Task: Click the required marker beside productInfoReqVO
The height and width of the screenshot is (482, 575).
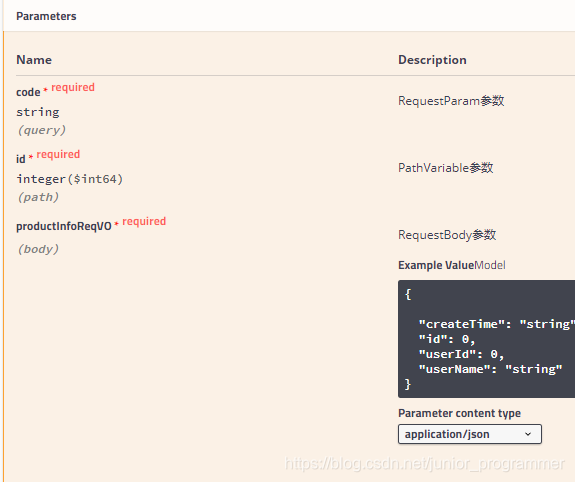Action: pos(144,222)
